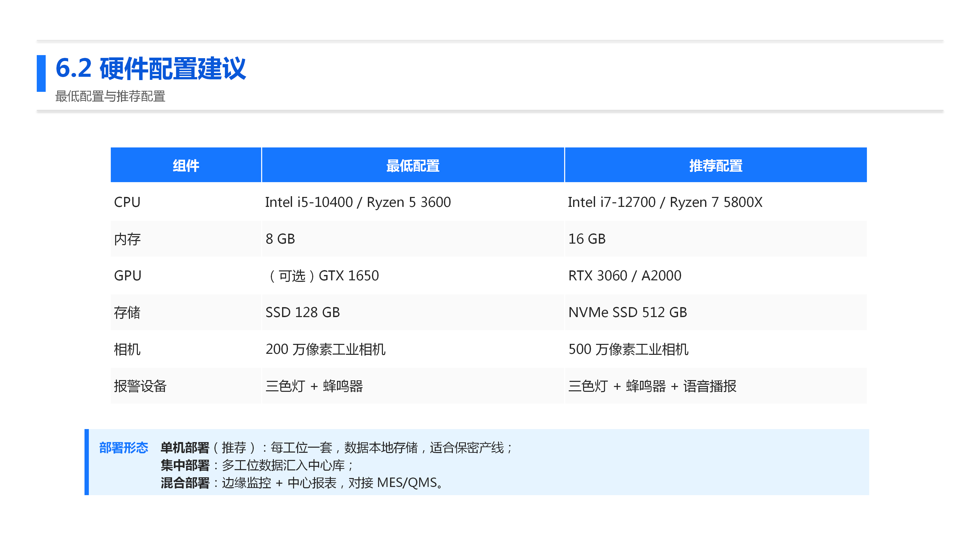Click the 推荐配置 column header
The width and height of the screenshot is (980, 551).
pos(716,165)
